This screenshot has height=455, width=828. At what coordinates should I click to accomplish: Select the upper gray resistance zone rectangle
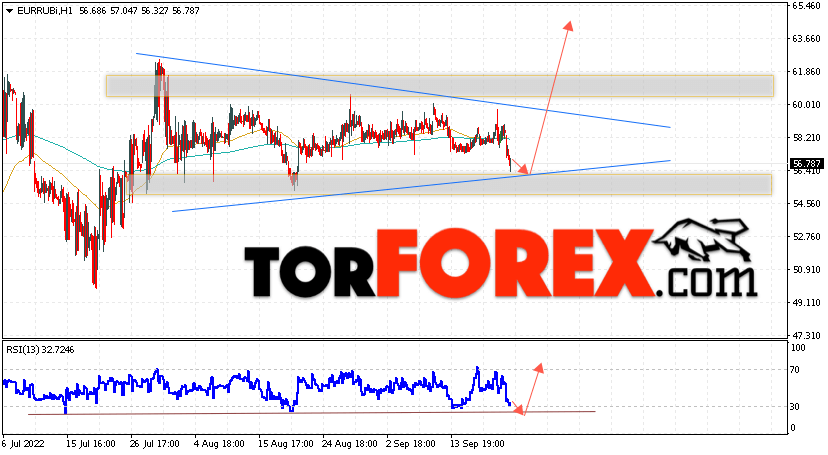(x=439, y=86)
